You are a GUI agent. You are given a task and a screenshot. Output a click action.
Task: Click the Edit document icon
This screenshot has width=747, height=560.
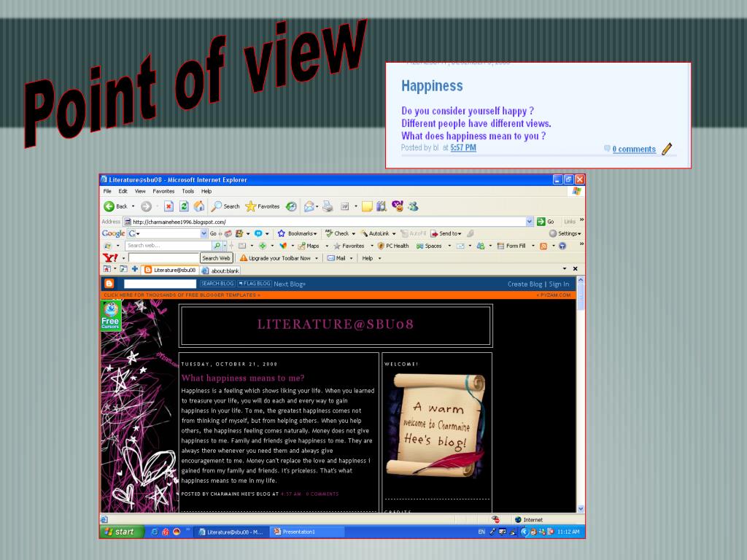point(345,206)
